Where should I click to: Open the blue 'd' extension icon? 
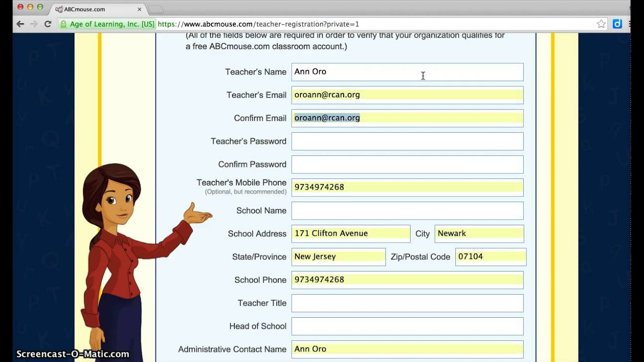pyautogui.click(x=617, y=24)
